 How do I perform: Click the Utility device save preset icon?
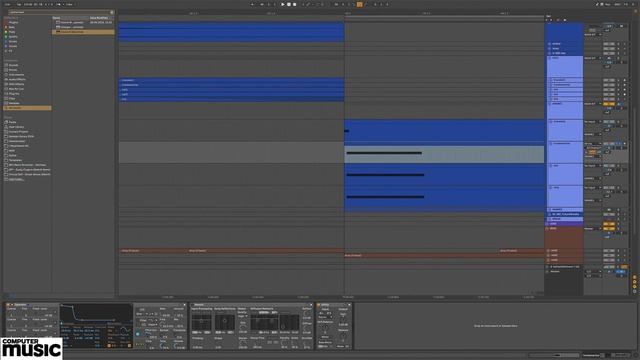(349, 304)
